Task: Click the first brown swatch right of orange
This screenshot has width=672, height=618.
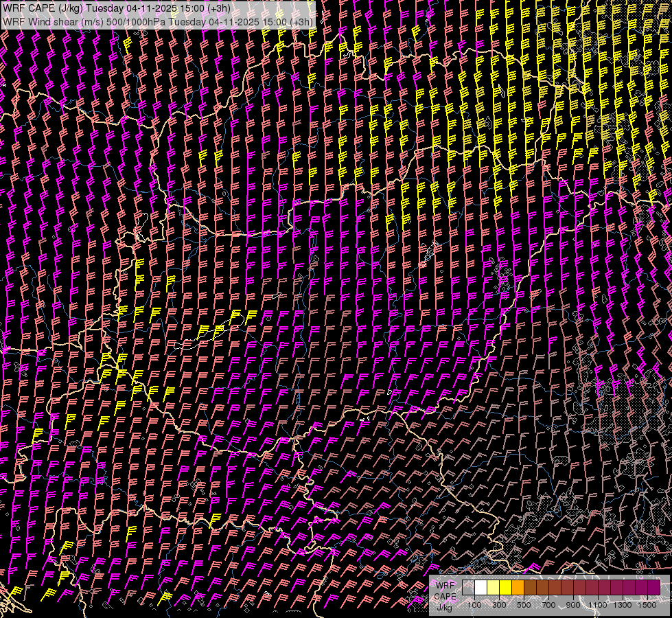Action: [530, 588]
